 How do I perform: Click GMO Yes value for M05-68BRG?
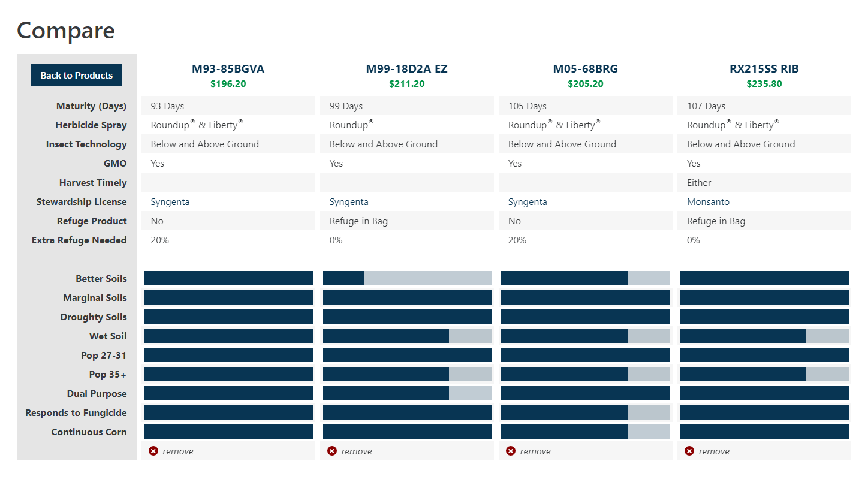pos(515,164)
